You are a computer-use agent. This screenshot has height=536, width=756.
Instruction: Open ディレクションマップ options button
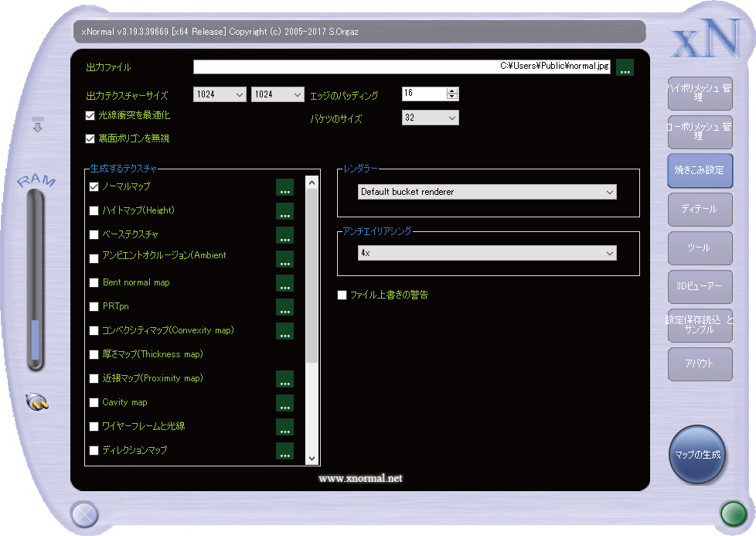[x=284, y=451]
